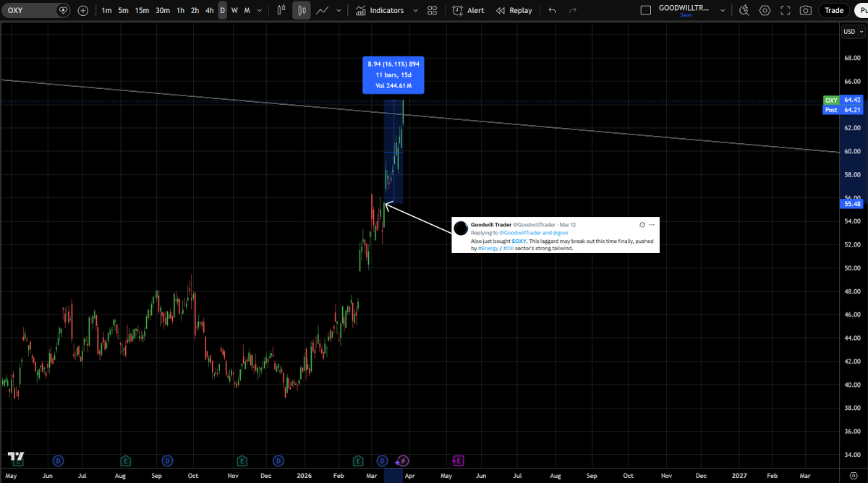
Task: Expand the timeframe interval dropdown
Action: pos(260,11)
